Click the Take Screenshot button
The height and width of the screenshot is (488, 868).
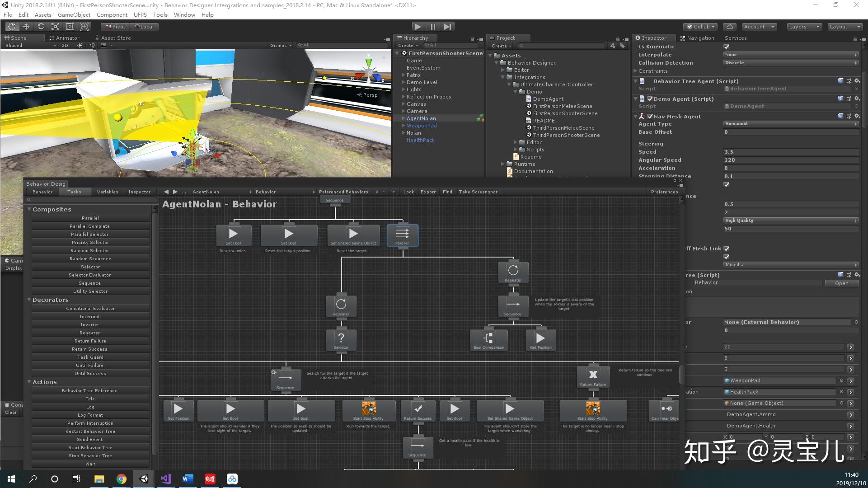[478, 192]
